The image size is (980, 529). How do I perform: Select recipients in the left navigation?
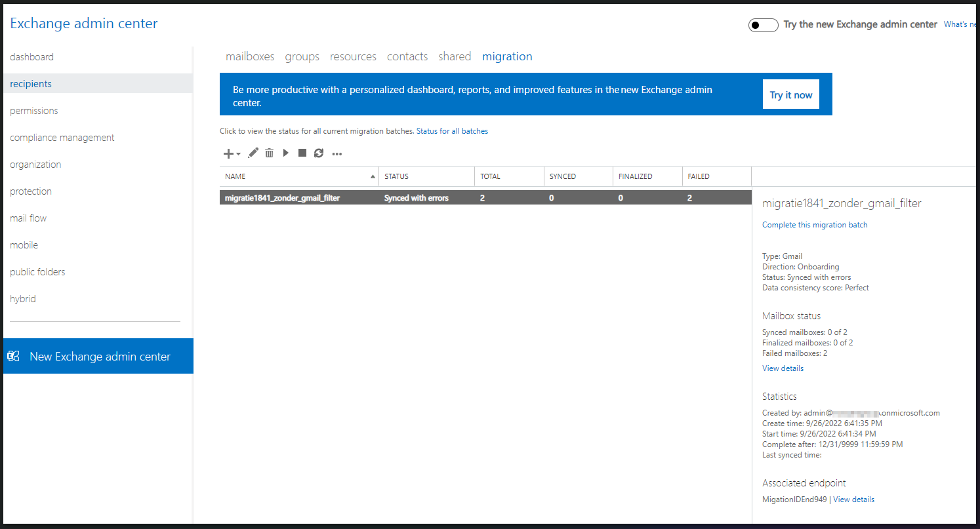pos(98,84)
